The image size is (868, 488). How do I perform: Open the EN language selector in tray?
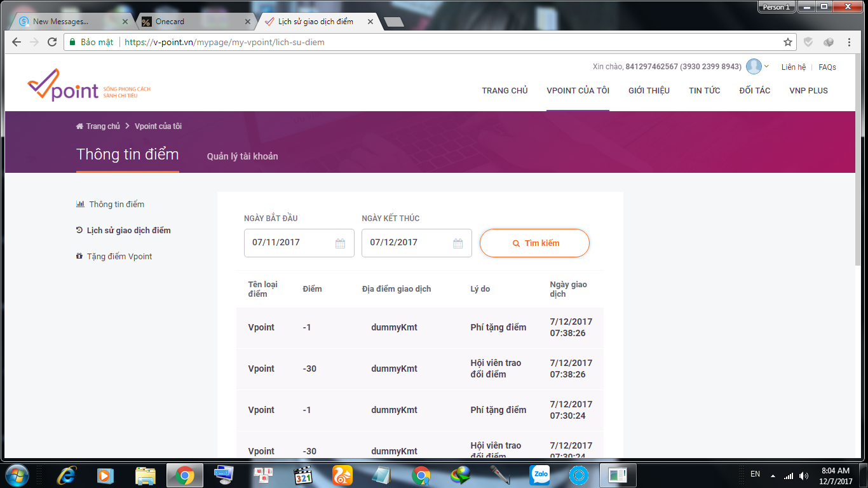[x=755, y=474]
